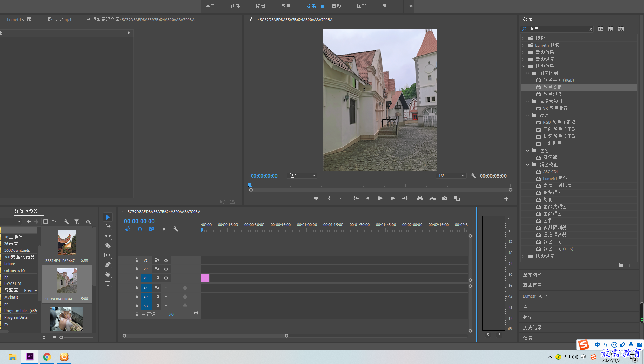Toggle linked selection in timeline
The width and height of the screenshot is (644, 364).
[152, 229]
